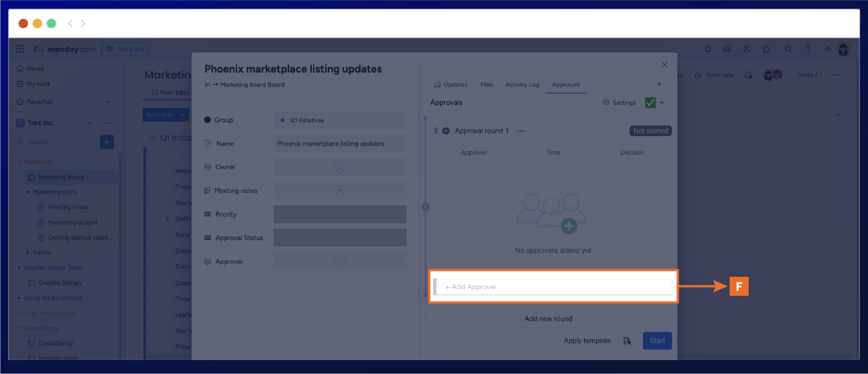Click Add new round button

[x=548, y=319]
